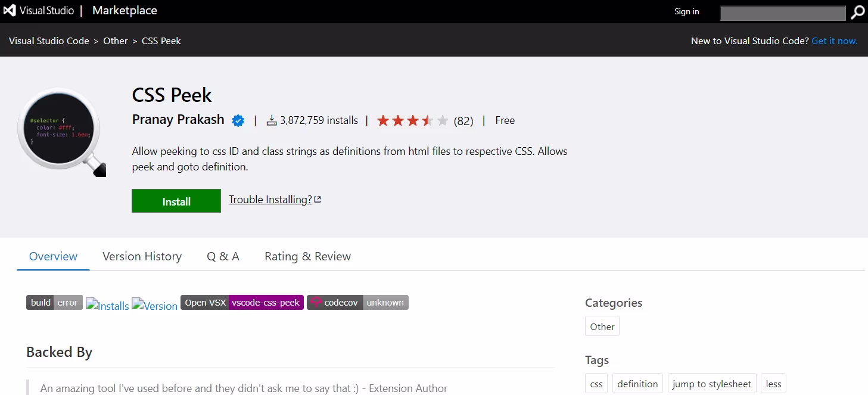This screenshot has height=395, width=868.
Task: Click the Get it now link
Action: [x=835, y=41]
